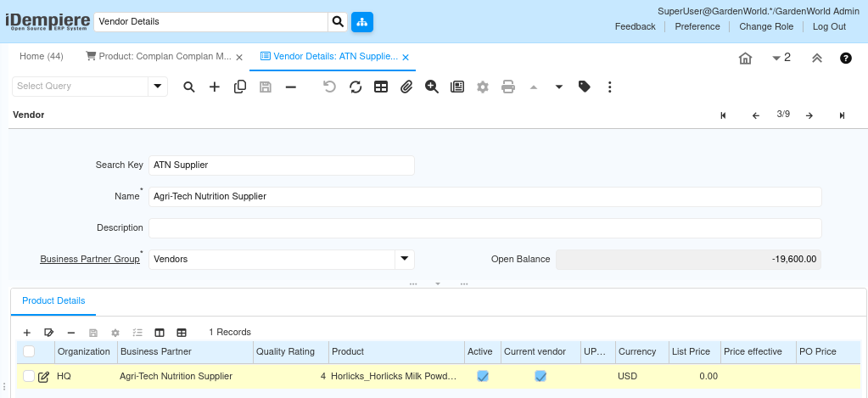Select the Product Details tab
The image size is (868, 398).
(53, 301)
